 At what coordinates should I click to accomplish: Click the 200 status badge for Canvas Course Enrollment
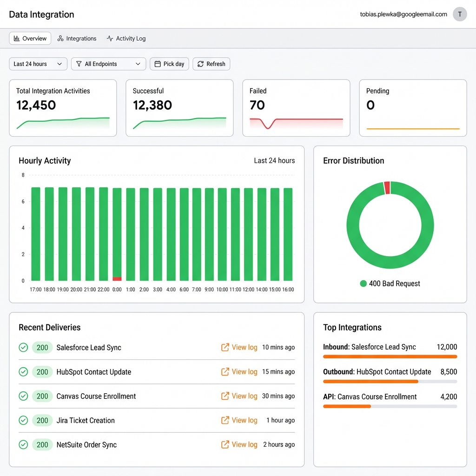(x=42, y=396)
